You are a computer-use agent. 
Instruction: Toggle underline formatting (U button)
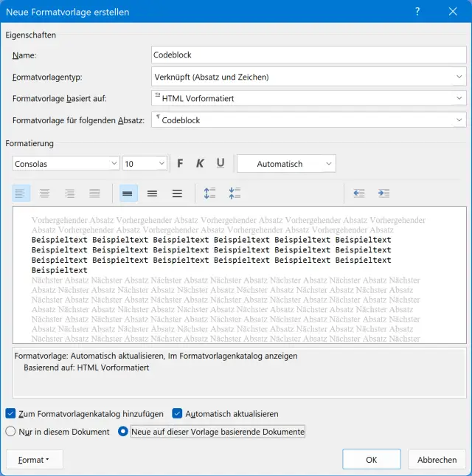220,164
